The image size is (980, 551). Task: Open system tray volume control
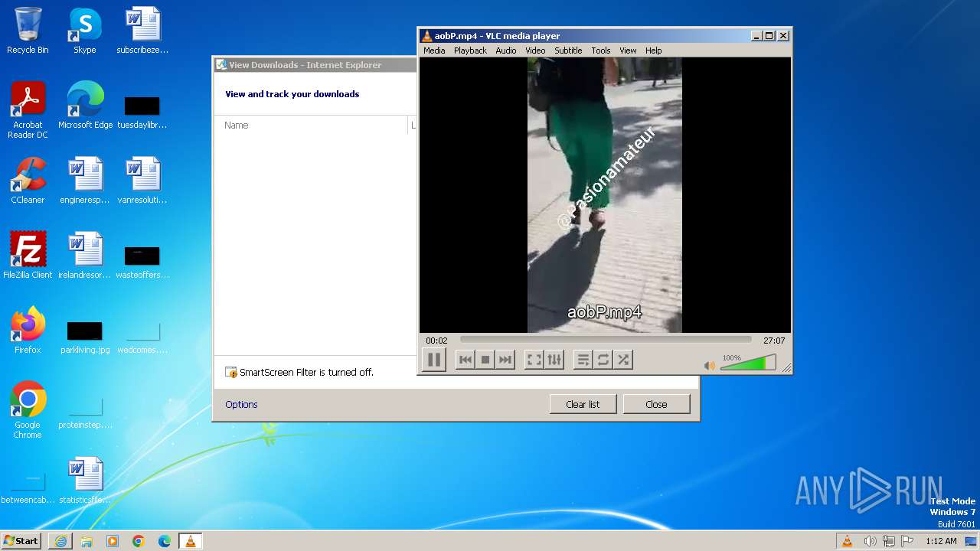click(870, 541)
